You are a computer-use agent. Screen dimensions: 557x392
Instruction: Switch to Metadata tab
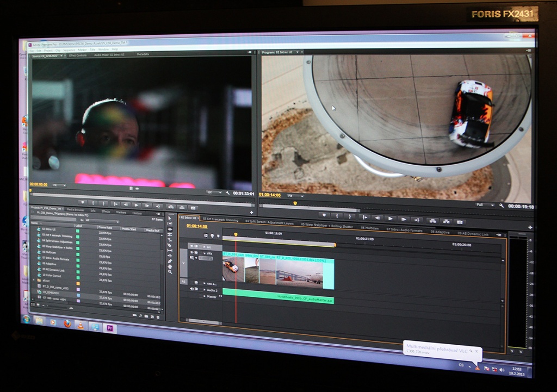click(x=143, y=54)
